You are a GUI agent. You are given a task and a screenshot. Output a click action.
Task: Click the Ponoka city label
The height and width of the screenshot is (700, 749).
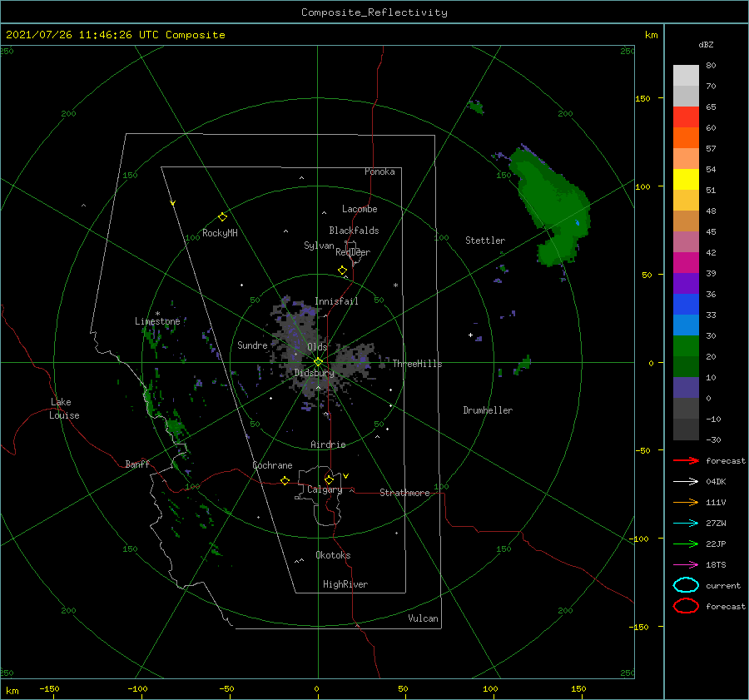(379, 171)
